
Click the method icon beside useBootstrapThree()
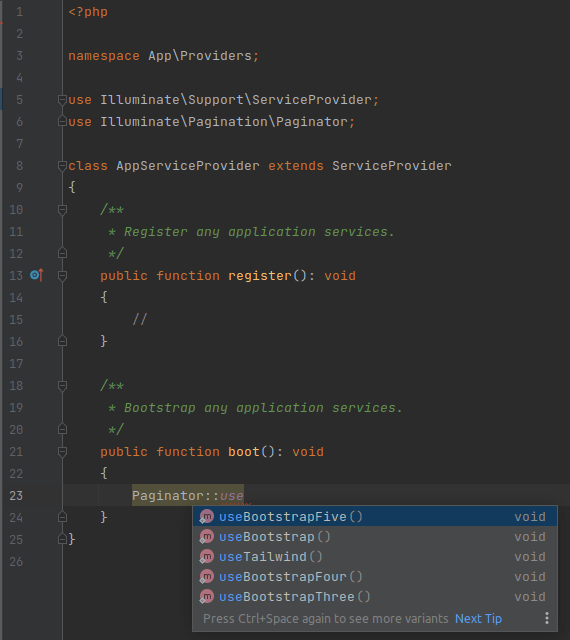point(207,597)
